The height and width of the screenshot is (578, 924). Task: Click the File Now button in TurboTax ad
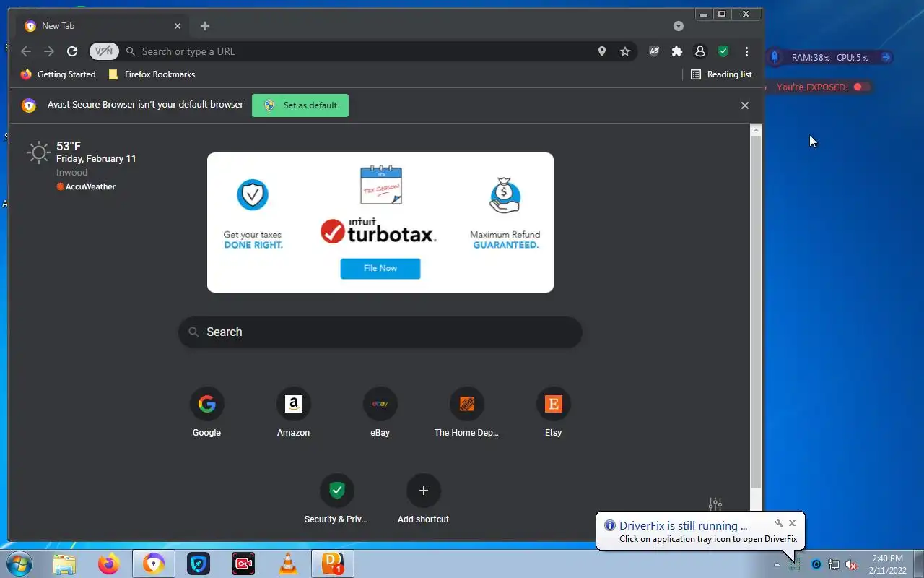pyautogui.click(x=380, y=268)
